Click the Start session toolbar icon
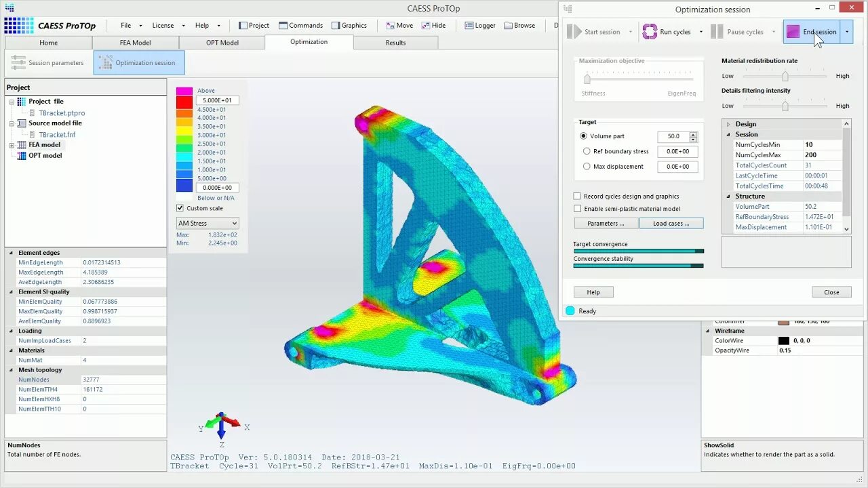Screen dimensions: 868x488 point(574,32)
